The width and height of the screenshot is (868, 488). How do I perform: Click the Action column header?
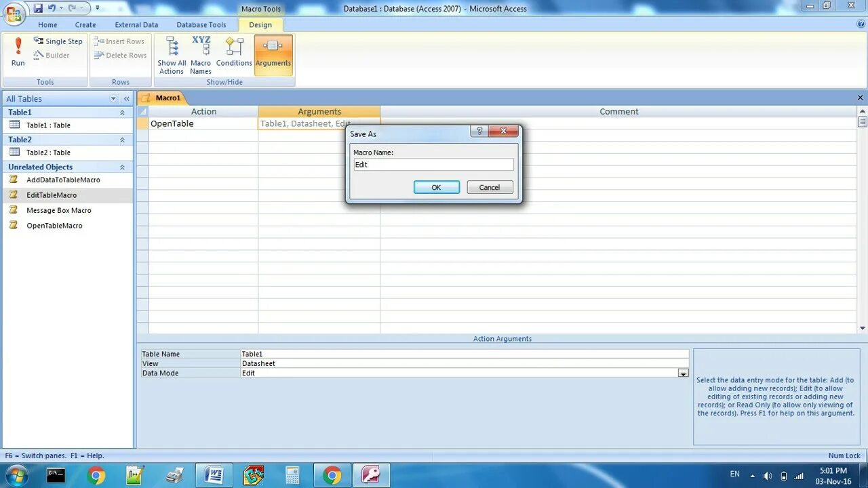(x=203, y=112)
